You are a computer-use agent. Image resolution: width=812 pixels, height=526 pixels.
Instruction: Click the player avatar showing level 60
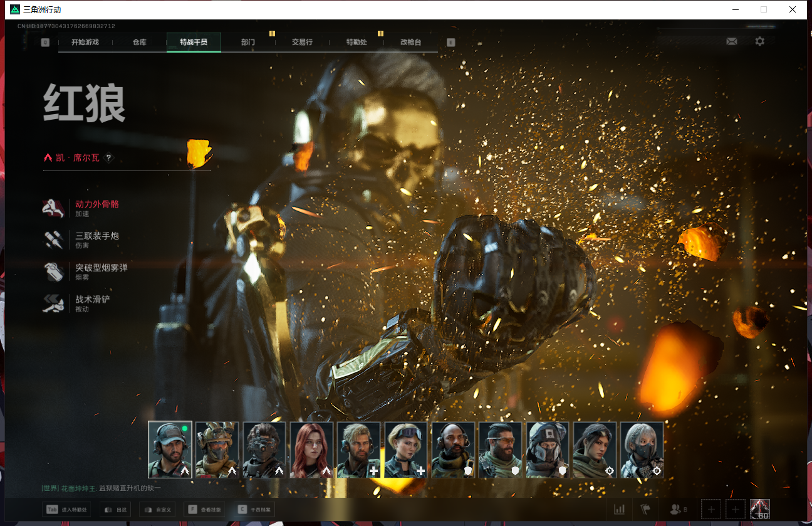[760, 510]
